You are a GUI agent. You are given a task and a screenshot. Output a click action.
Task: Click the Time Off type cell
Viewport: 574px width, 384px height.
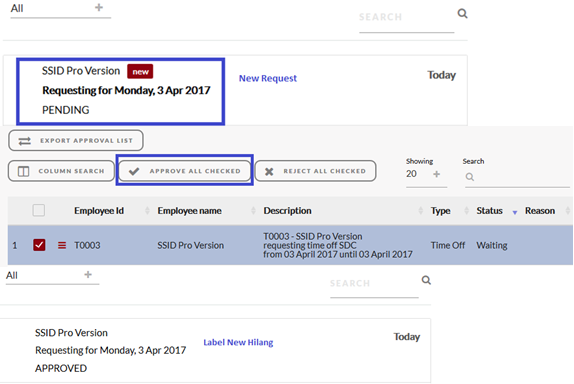coord(448,245)
